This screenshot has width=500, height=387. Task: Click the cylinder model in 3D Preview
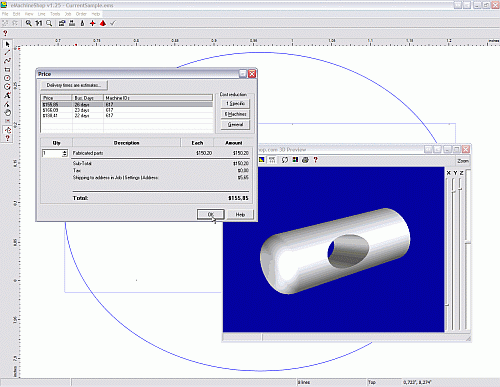click(335, 251)
